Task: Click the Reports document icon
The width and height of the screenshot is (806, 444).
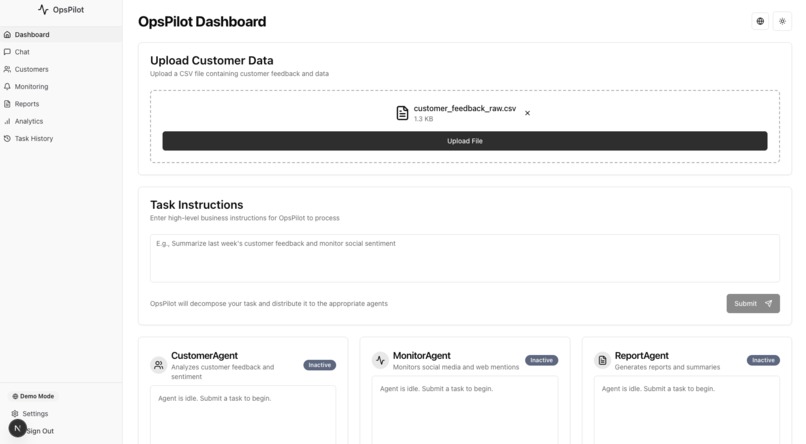Action: [x=7, y=104]
